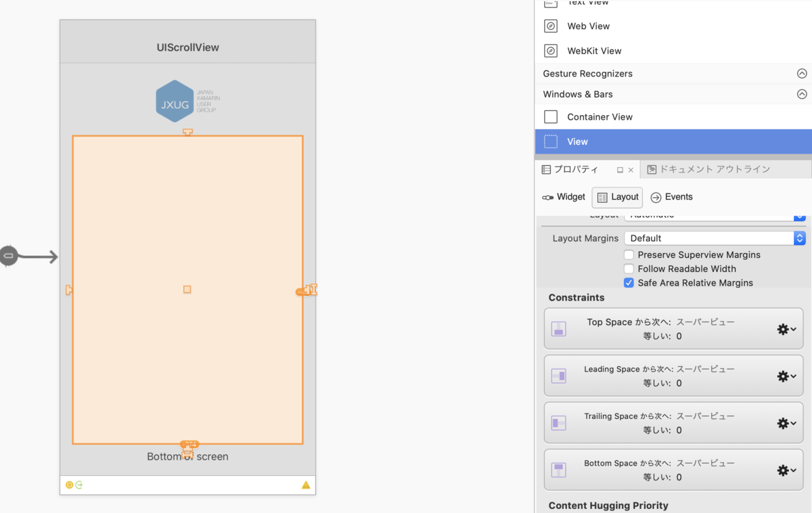Click the Content Hugging Priority heading
The image size is (812, 513).
(x=608, y=506)
